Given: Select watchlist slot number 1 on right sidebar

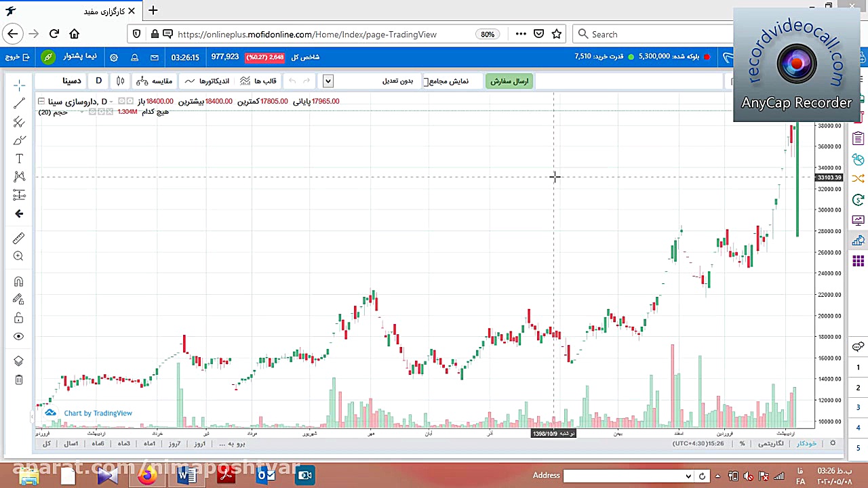Looking at the screenshot, I should (x=858, y=367).
